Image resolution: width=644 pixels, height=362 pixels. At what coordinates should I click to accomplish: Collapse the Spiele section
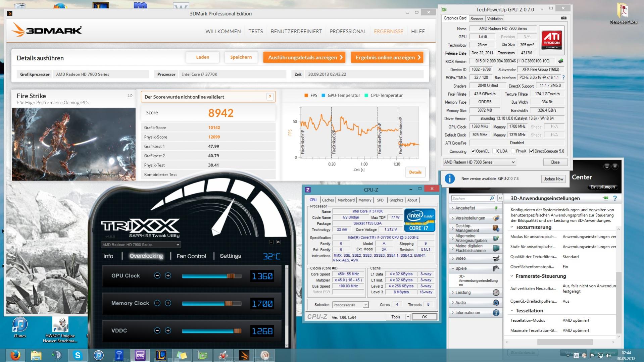tap(475, 268)
